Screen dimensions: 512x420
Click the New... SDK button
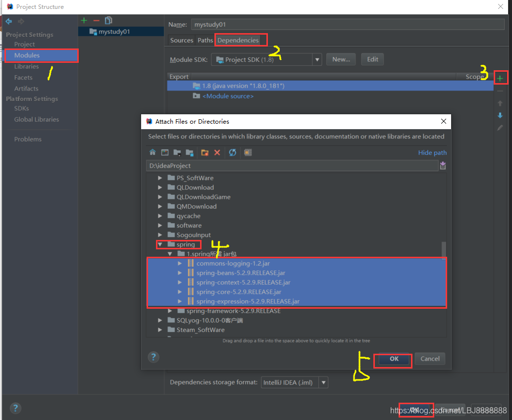pyautogui.click(x=341, y=59)
